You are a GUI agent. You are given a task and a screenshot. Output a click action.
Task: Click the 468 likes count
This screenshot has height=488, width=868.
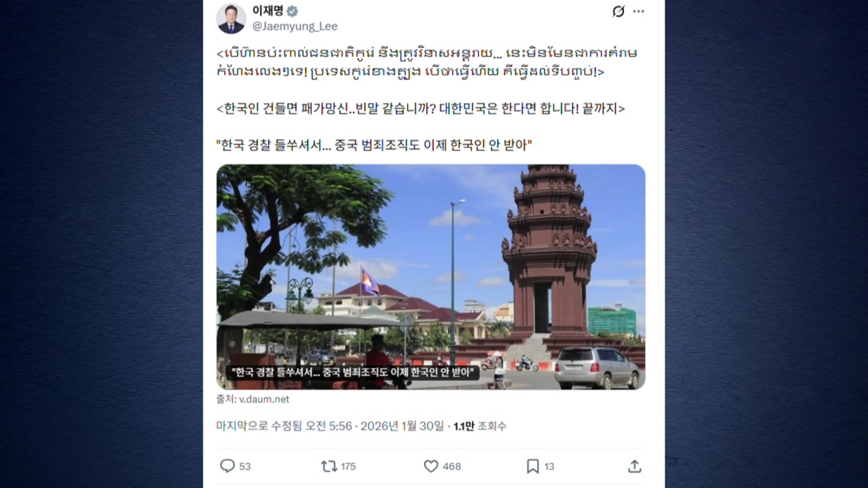coord(452,466)
